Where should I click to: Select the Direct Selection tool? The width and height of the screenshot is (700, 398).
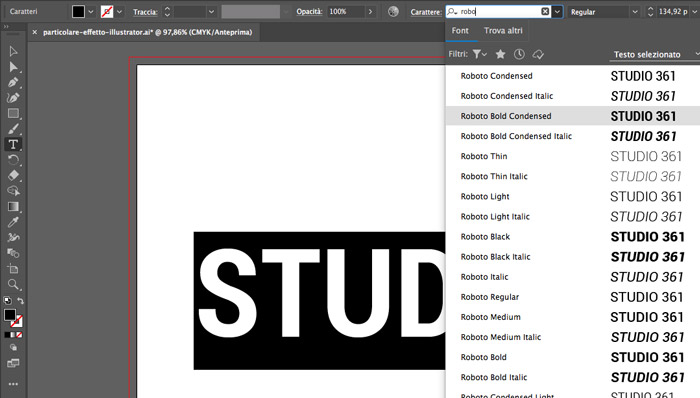click(13, 67)
